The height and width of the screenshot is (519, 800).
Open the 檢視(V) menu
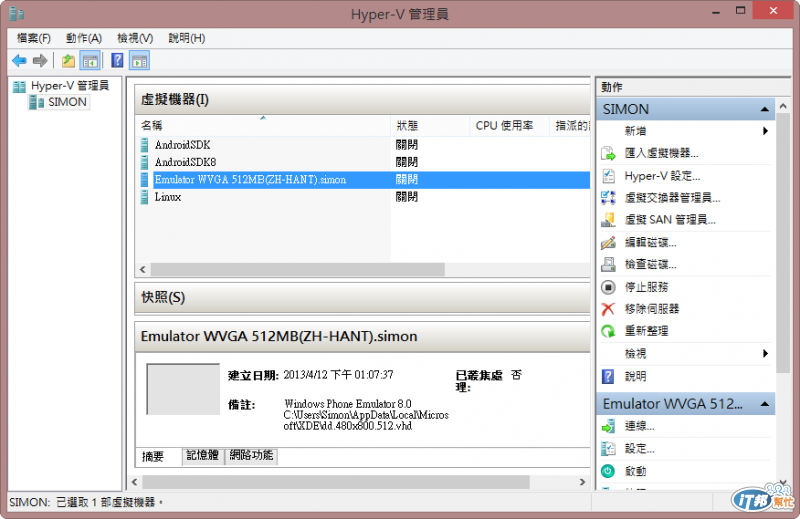click(x=135, y=38)
